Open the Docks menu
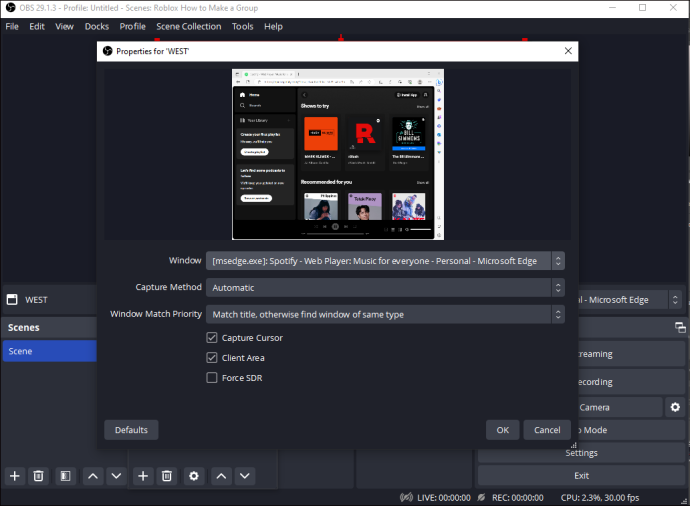The image size is (690, 506). click(x=97, y=26)
